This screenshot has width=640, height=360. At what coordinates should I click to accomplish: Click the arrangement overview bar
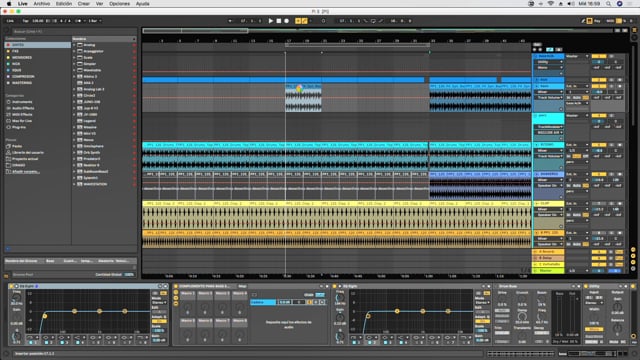tap(378, 31)
